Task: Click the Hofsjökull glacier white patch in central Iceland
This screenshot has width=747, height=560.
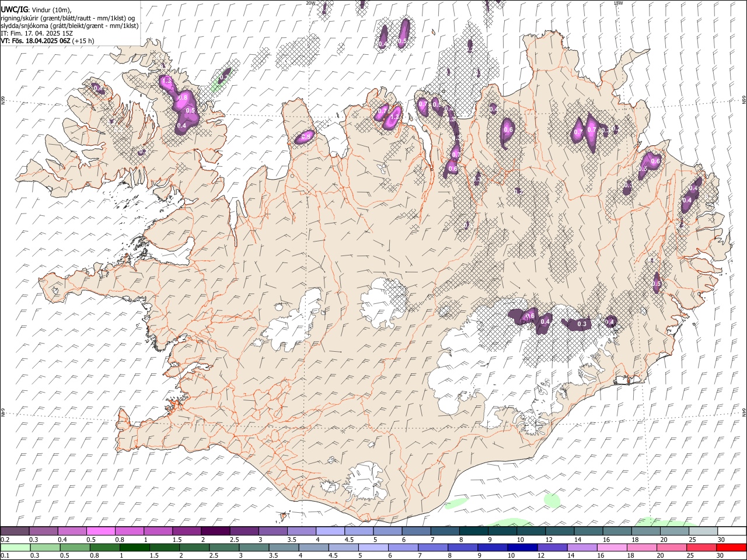Action: click(x=383, y=302)
